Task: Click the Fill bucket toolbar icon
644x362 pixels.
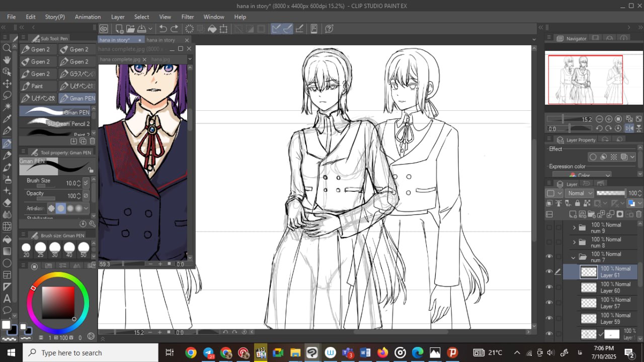Action: (x=212, y=29)
